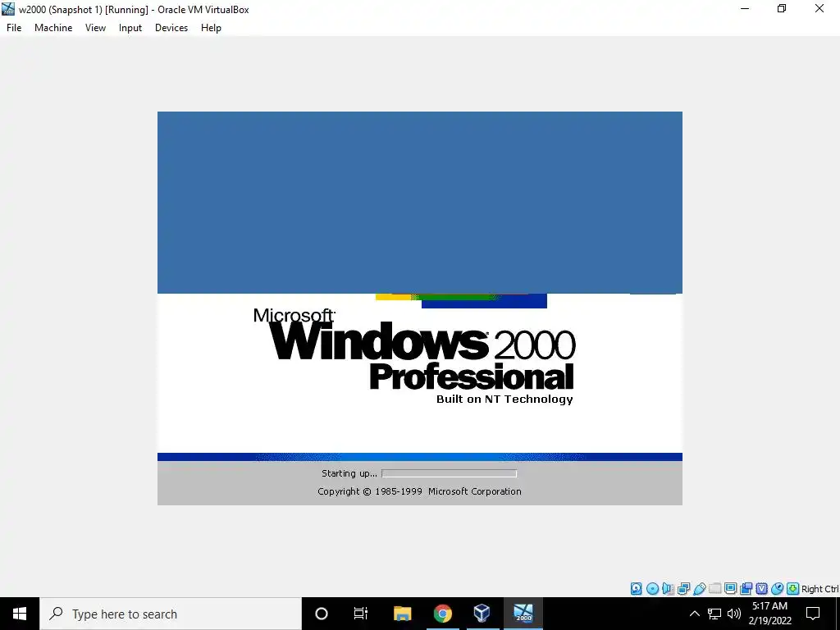
Task: Click the shared folders status icon
Action: tap(714, 589)
